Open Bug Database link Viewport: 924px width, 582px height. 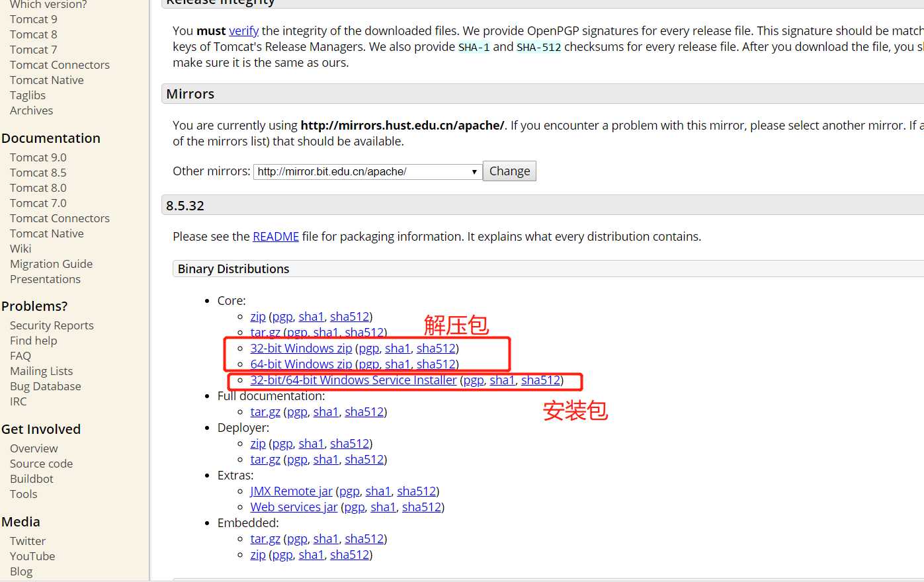tap(45, 386)
